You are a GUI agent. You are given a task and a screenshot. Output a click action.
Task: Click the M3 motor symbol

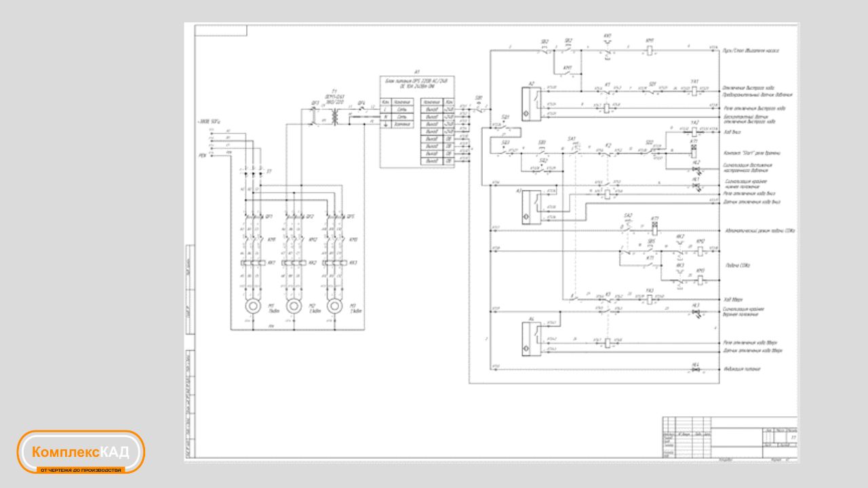pos(334,306)
